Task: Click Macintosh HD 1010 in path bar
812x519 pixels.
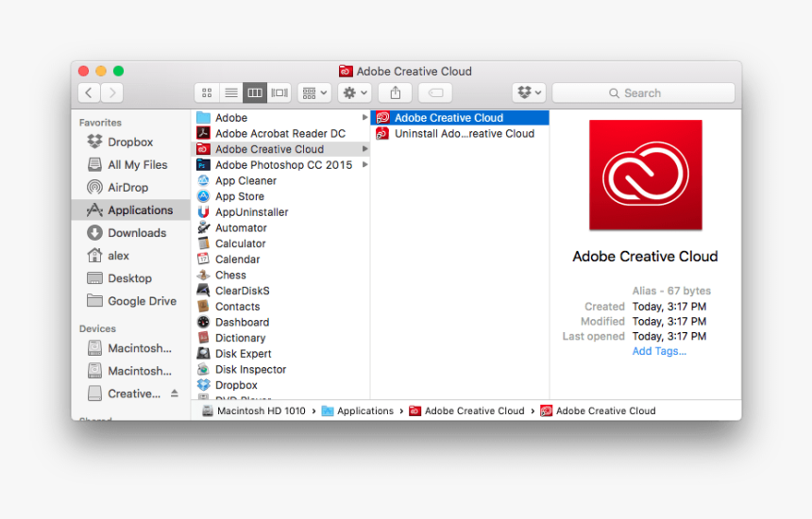Action: [254, 410]
